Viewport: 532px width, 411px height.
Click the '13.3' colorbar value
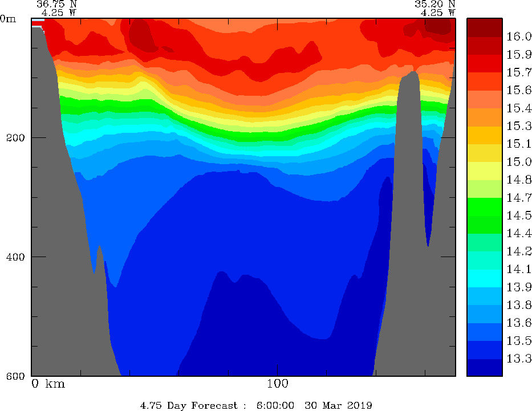pos(519,359)
